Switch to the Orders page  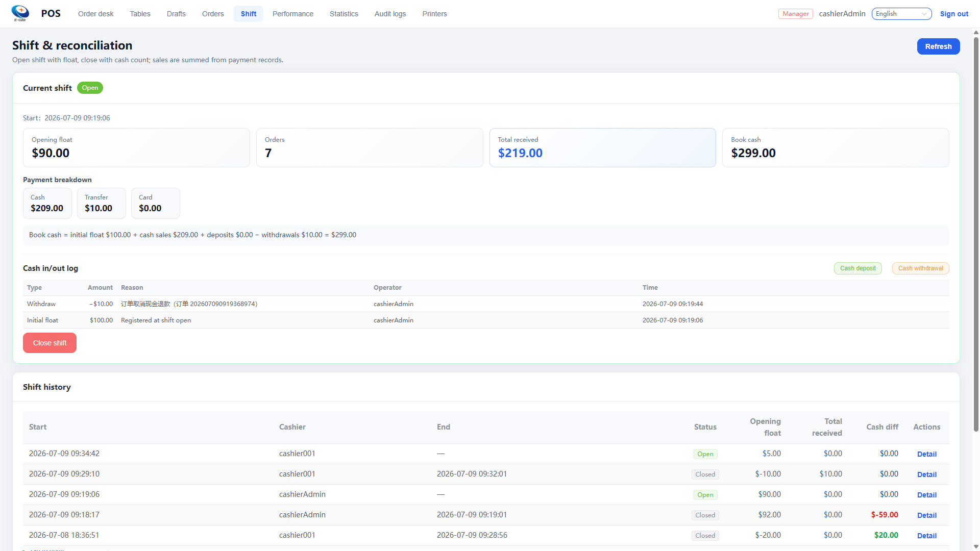coord(213,14)
